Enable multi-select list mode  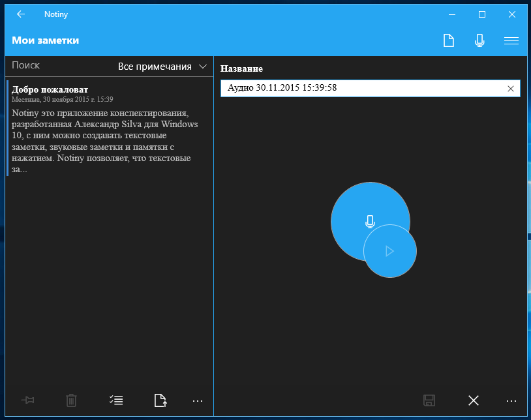tap(116, 400)
